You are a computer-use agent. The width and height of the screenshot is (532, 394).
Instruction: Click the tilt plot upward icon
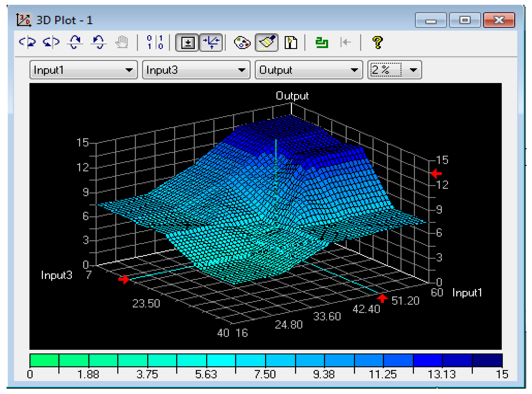coord(75,42)
